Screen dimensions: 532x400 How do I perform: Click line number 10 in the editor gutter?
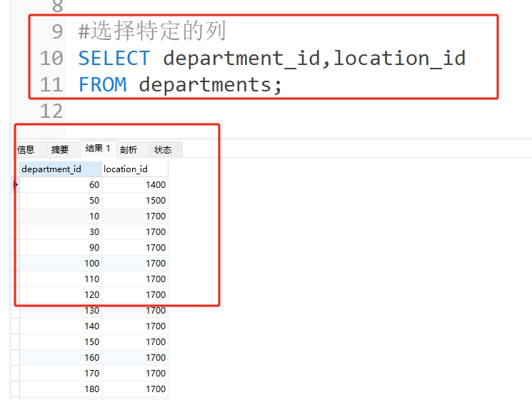[51, 58]
